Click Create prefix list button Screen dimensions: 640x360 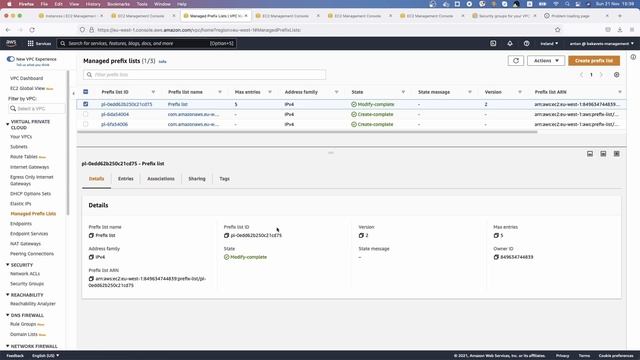click(x=594, y=60)
